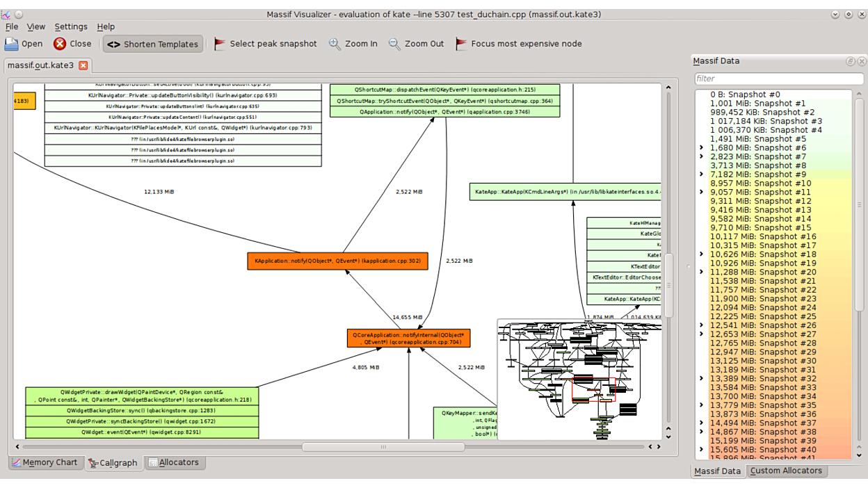Open the Custom Allocators panel tab

pyautogui.click(x=786, y=471)
